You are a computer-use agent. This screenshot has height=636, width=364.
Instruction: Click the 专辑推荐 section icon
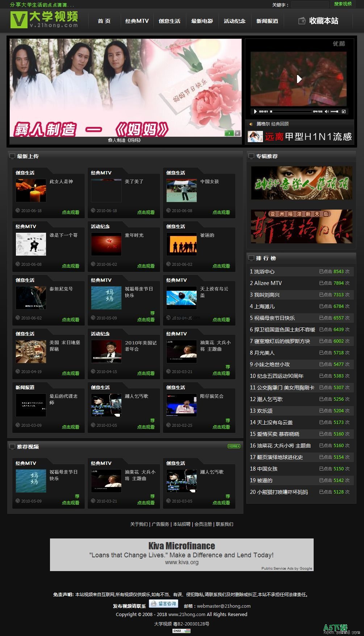tap(251, 156)
